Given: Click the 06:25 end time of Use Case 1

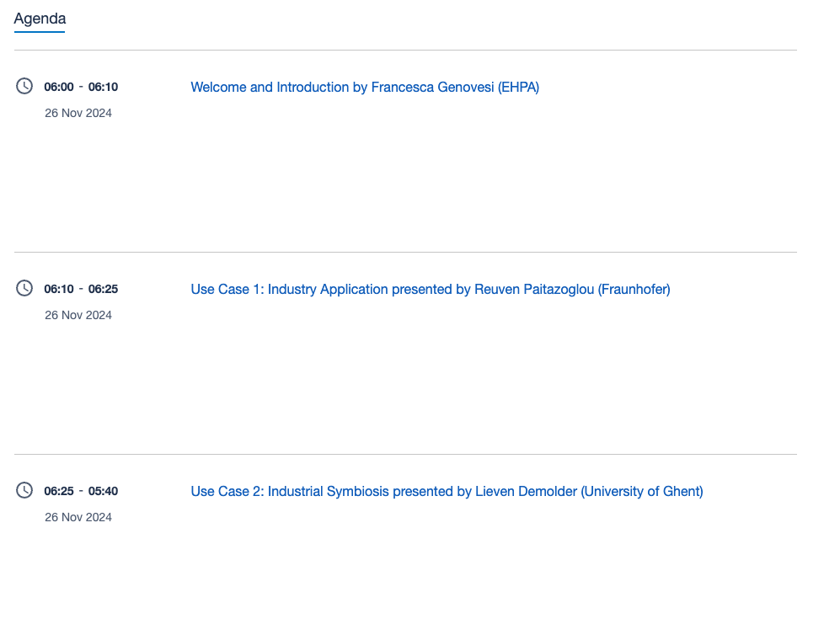Looking at the screenshot, I should tap(103, 289).
